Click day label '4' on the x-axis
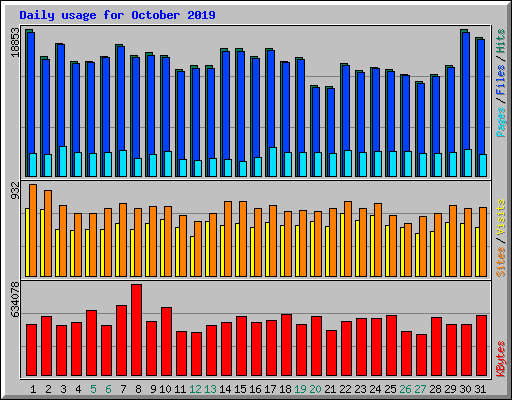512x400 pixels. 78,389
